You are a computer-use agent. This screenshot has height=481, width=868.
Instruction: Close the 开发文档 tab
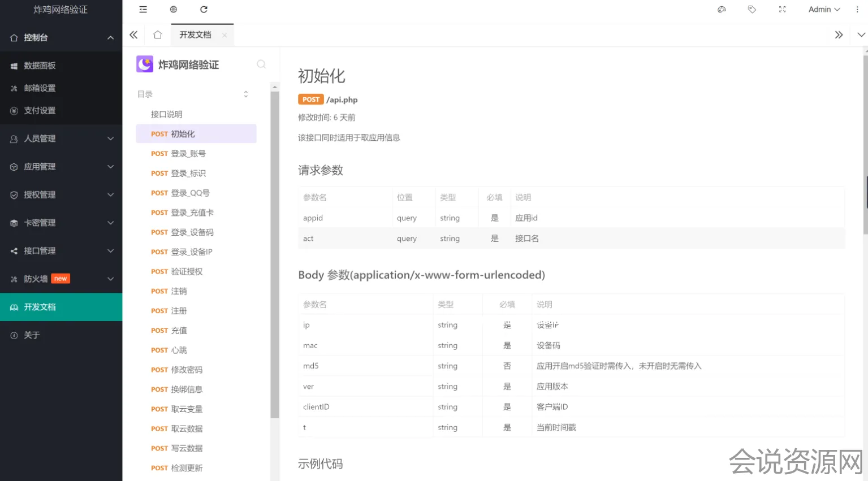coord(224,35)
